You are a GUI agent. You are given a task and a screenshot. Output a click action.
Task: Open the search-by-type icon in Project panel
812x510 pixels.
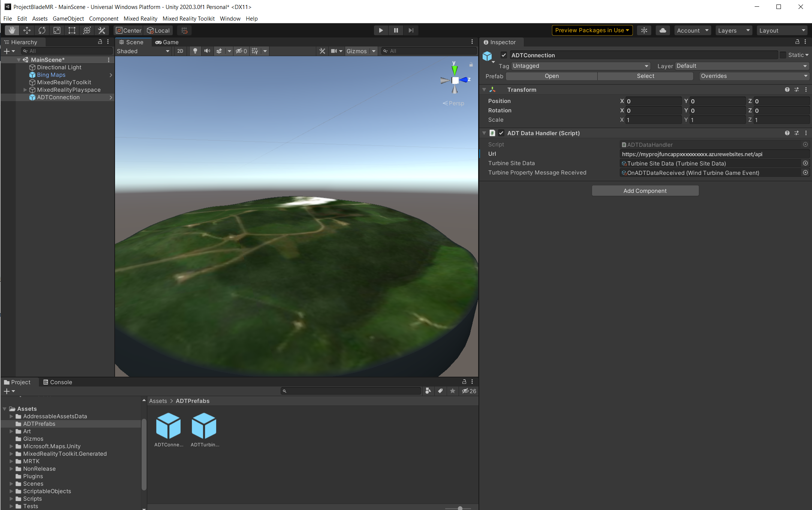[428, 391]
